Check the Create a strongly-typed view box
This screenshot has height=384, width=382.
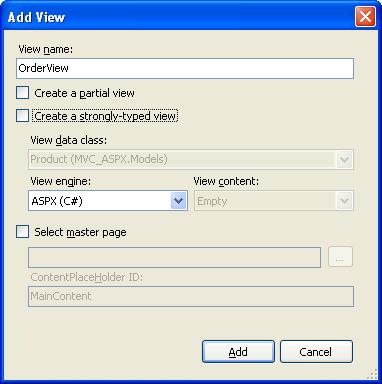[x=23, y=116]
